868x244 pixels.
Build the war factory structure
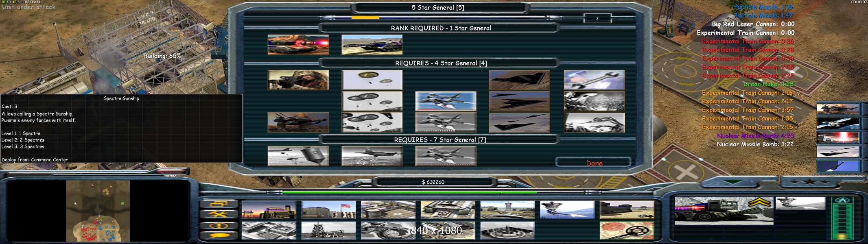pyautogui.click(x=448, y=210)
